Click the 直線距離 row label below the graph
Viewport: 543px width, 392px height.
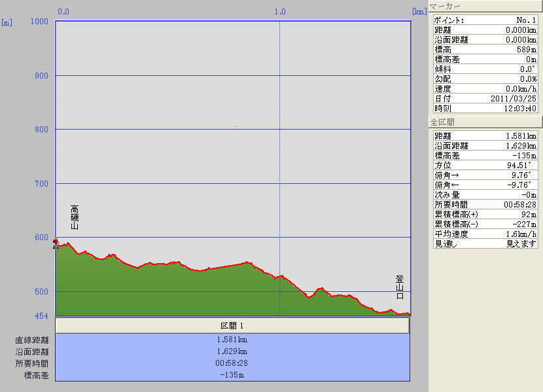[x=32, y=340]
